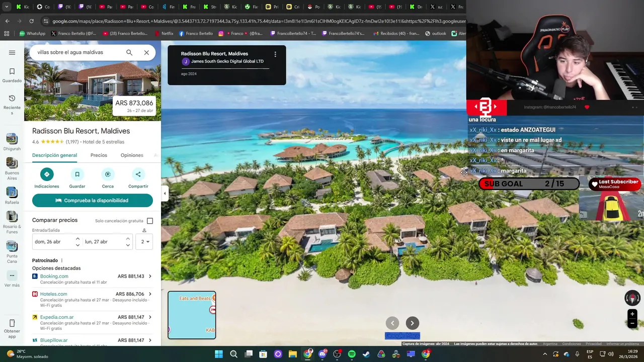Click the browser Back arrow

click(x=7, y=21)
